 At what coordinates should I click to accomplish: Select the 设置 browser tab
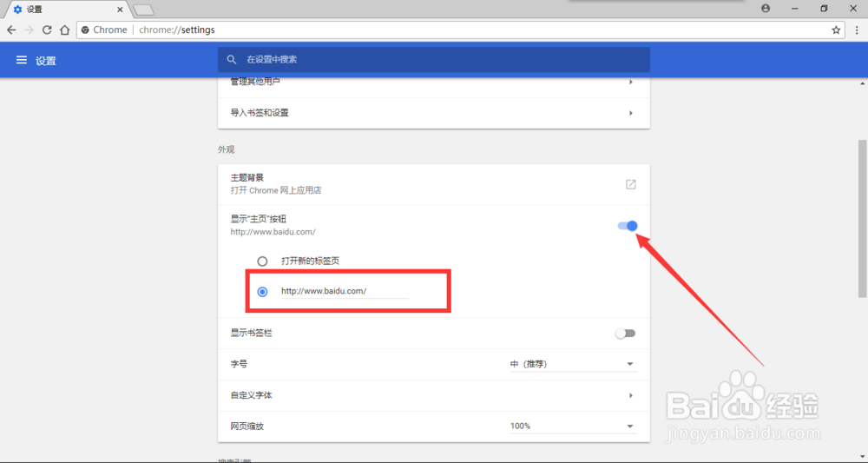coord(68,10)
